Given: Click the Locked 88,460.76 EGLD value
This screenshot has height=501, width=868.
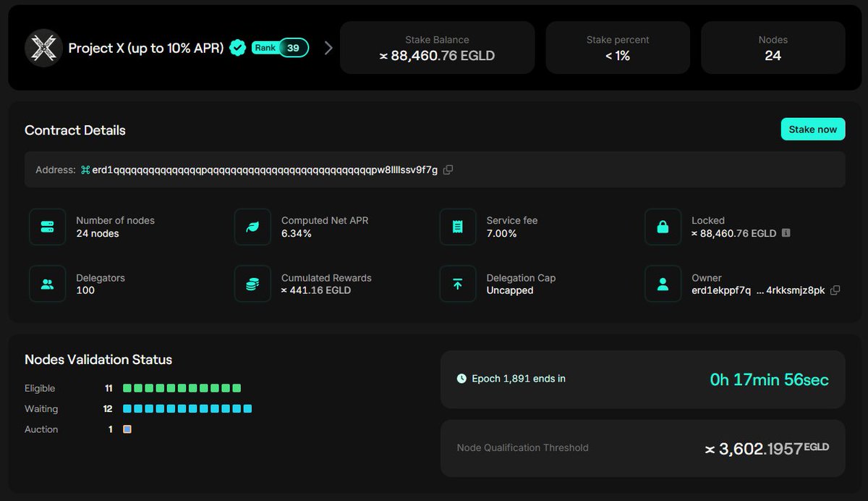Looking at the screenshot, I should (733, 233).
